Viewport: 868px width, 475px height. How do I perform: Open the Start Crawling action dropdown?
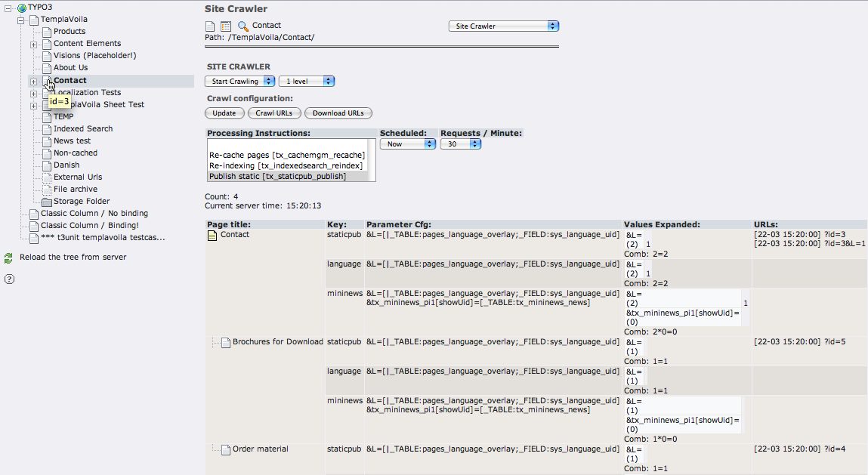coord(239,82)
